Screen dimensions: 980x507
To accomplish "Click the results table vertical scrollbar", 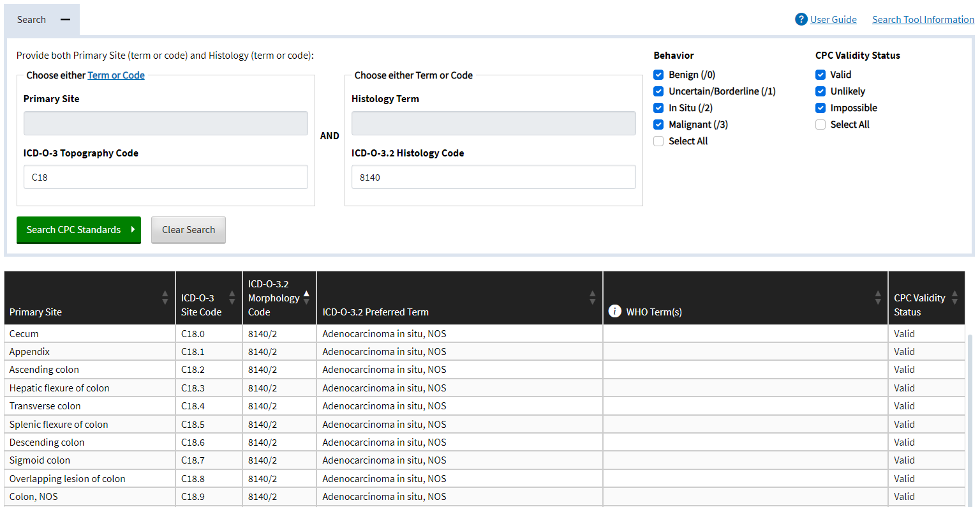I will click(970, 415).
